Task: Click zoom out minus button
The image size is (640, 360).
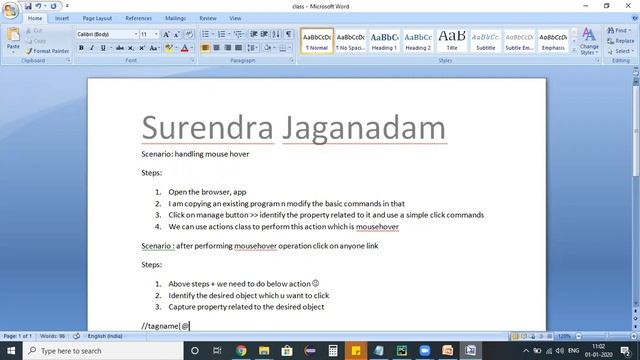Action: click(x=578, y=336)
